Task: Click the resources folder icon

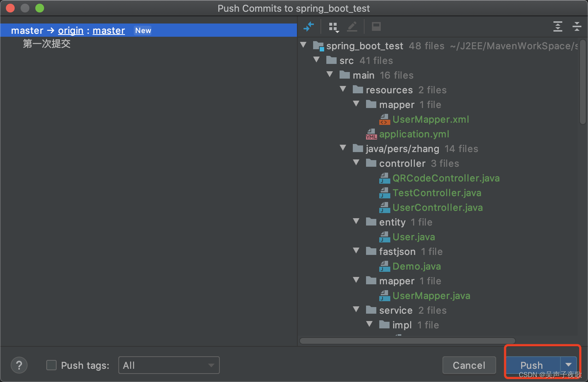Action: tap(358, 89)
